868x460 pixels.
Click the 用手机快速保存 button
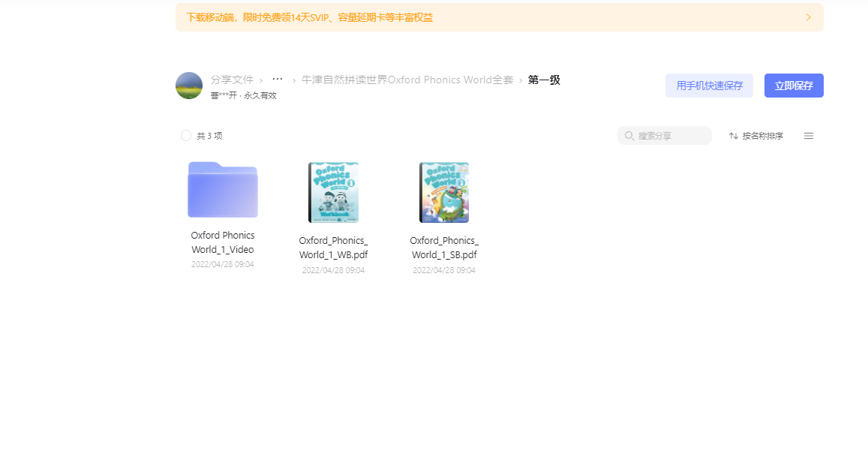click(x=708, y=85)
